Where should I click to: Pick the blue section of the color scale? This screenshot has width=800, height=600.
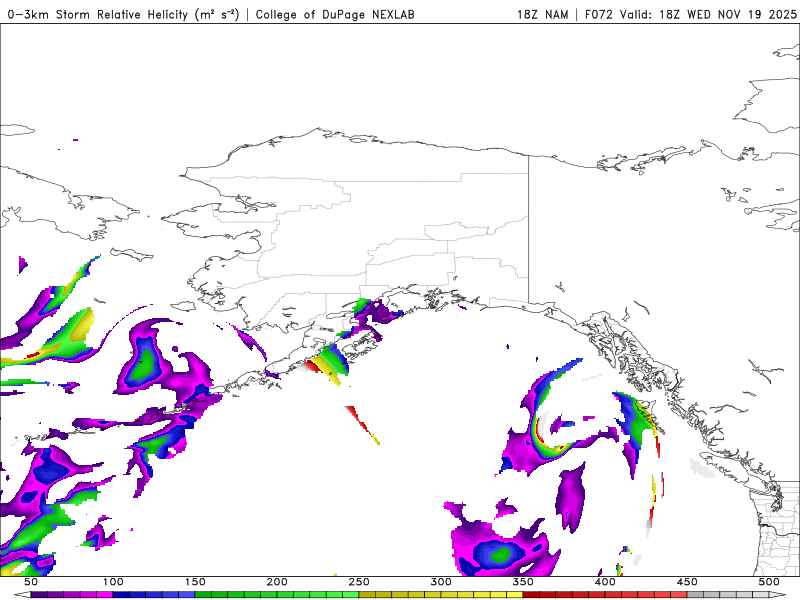pos(154,595)
